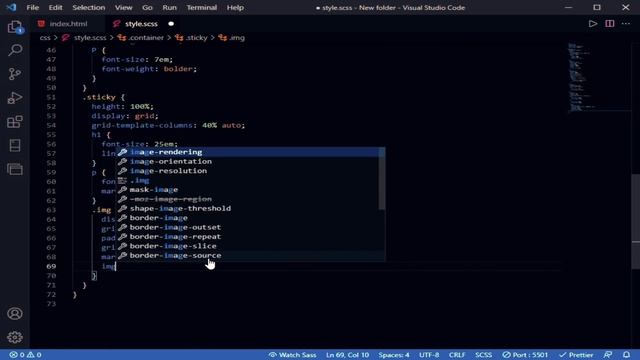Screen dimensions: 640x360
Task: Choose image-orientation suggestion
Action: click(250, 161)
